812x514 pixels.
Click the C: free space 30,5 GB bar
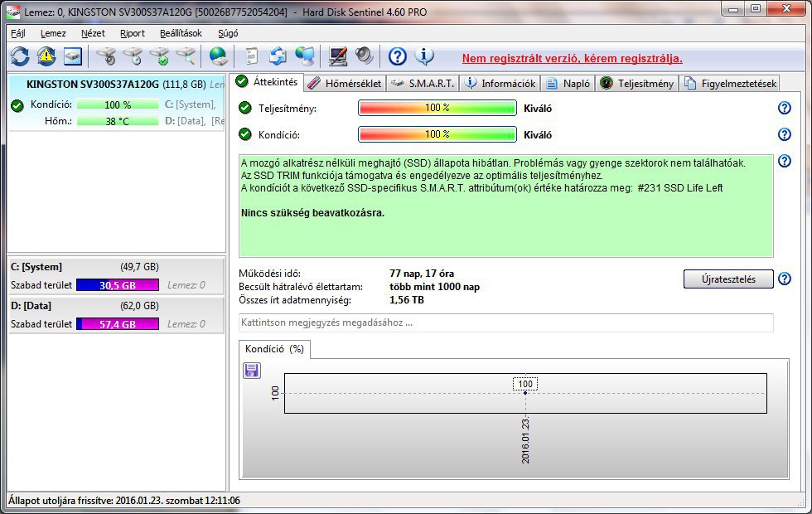118,285
